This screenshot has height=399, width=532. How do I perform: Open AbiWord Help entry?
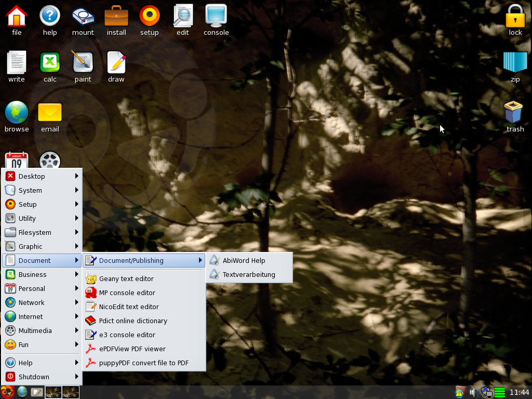pyautogui.click(x=244, y=260)
